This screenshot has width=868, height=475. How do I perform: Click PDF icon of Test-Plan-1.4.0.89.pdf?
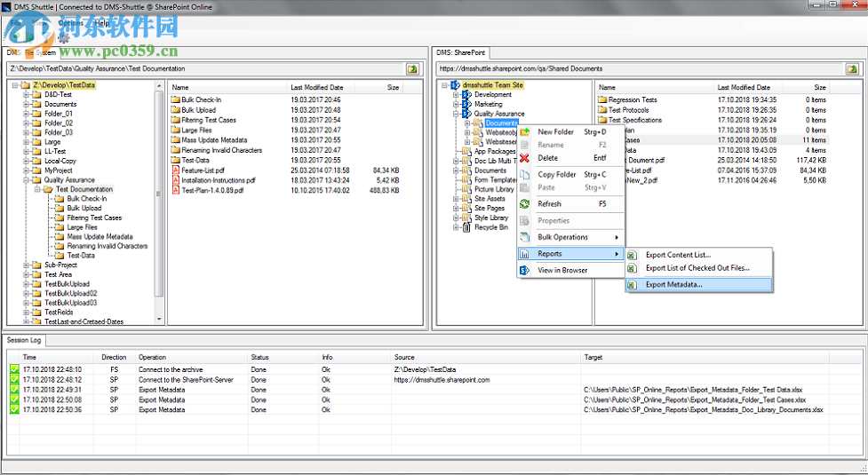[x=176, y=190]
